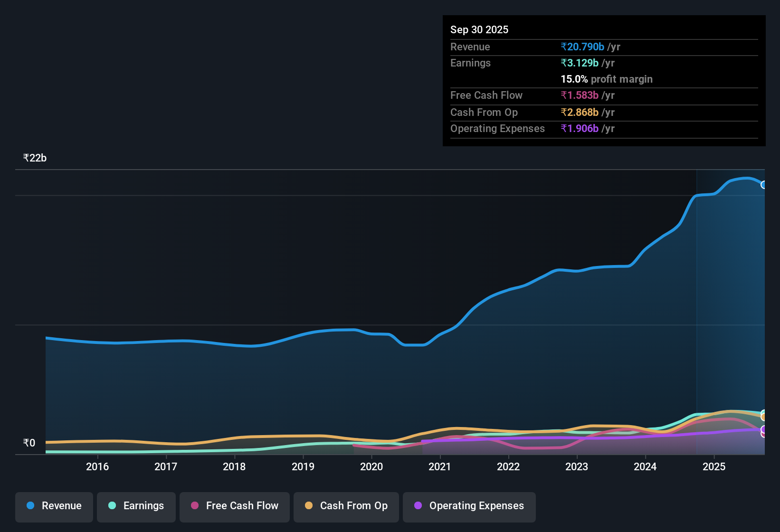Click the ₹22b y-axis label
The image size is (780, 532).
pyautogui.click(x=34, y=158)
